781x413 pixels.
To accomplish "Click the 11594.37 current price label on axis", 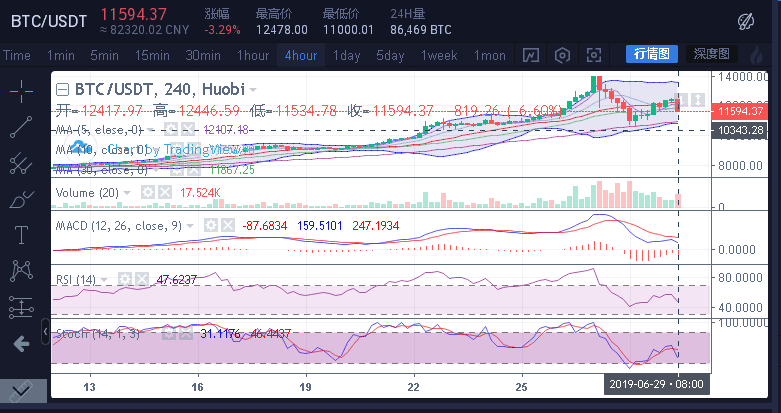I will [741, 112].
